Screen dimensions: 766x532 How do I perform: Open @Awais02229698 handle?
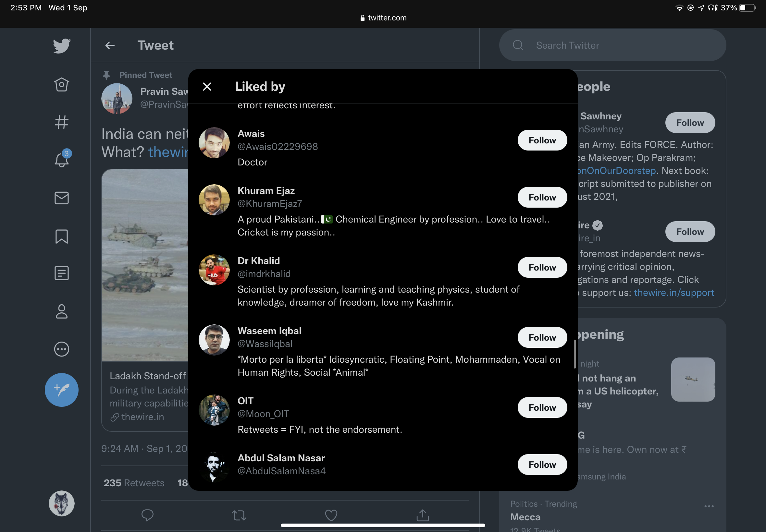tap(278, 146)
